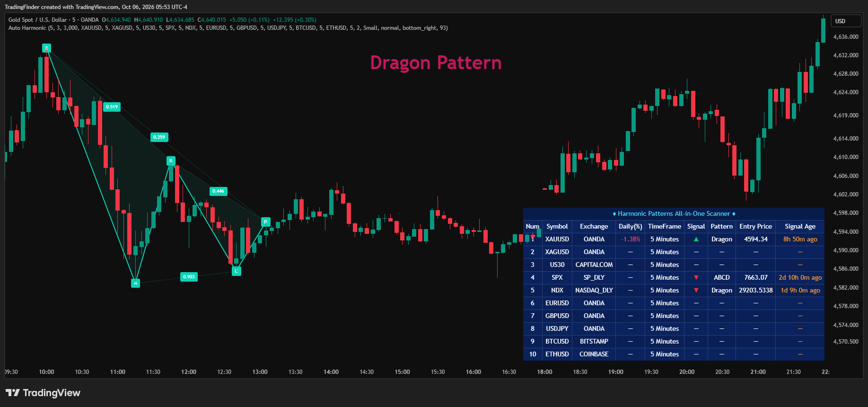Screen dimensions: 868x407
Task: Select the C point marker on the chart
Action: click(237, 271)
